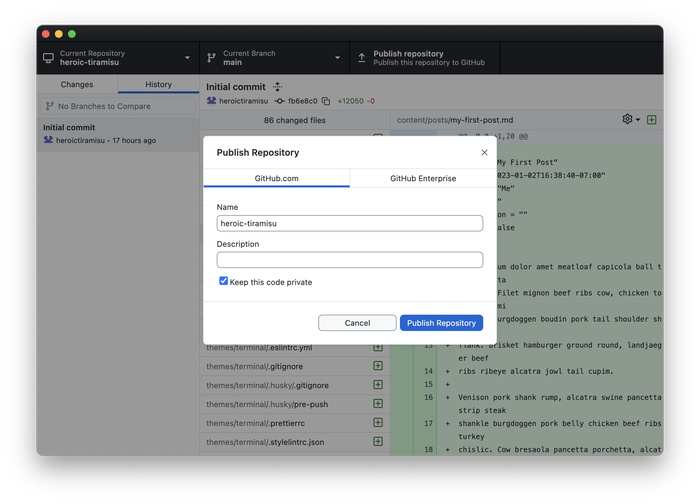Select themes/terminal/.husky/.gitignore file
This screenshot has width=700, height=504.
pos(294,385)
